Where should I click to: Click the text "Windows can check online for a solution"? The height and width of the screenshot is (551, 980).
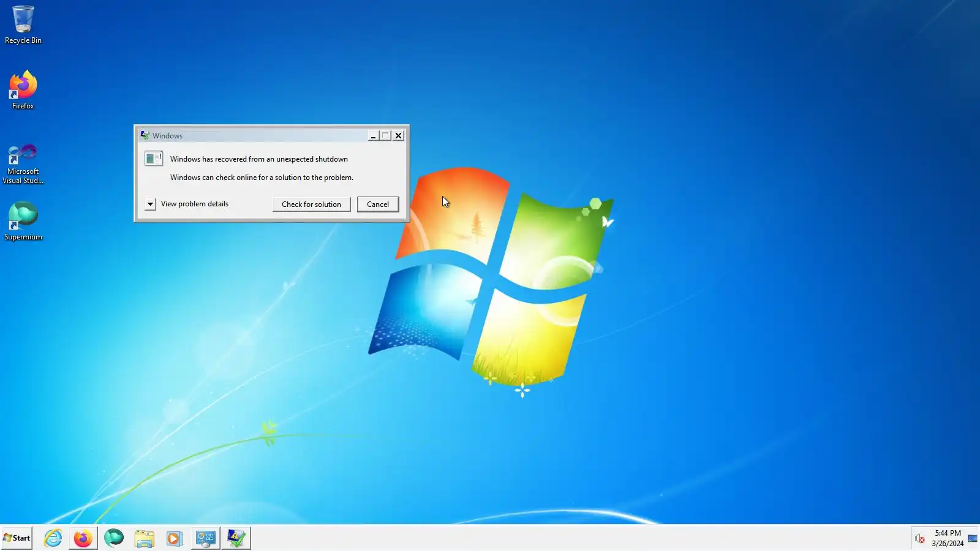tap(236, 178)
